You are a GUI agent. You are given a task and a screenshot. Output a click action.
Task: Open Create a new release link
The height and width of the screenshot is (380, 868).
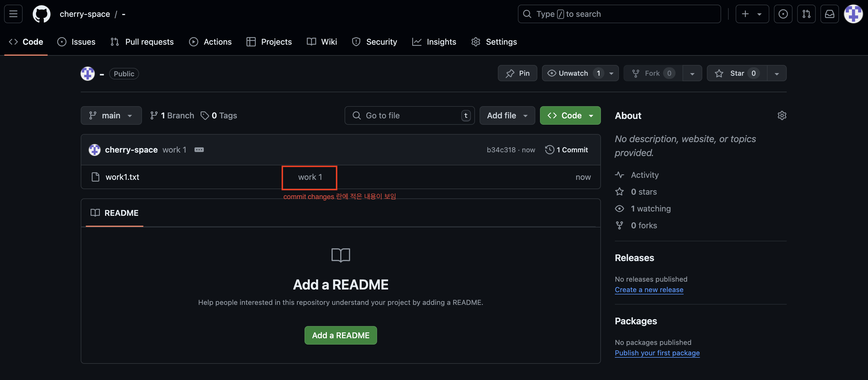click(649, 289)
